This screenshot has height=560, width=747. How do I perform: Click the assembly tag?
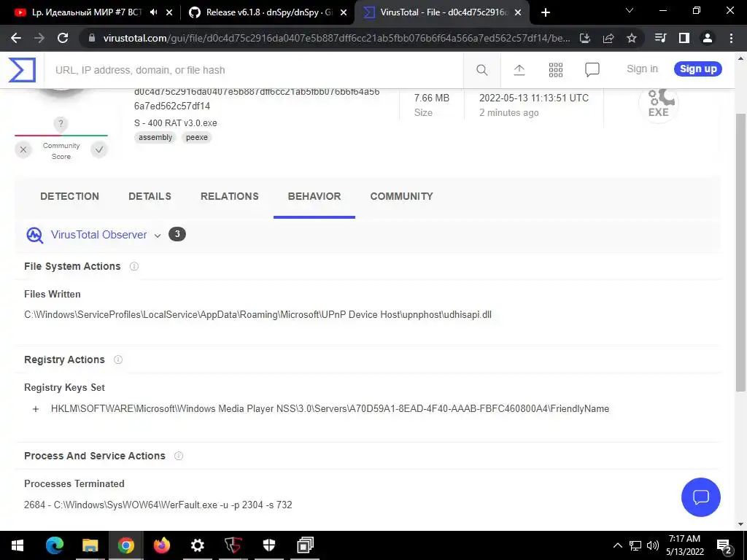coord(155,138)
